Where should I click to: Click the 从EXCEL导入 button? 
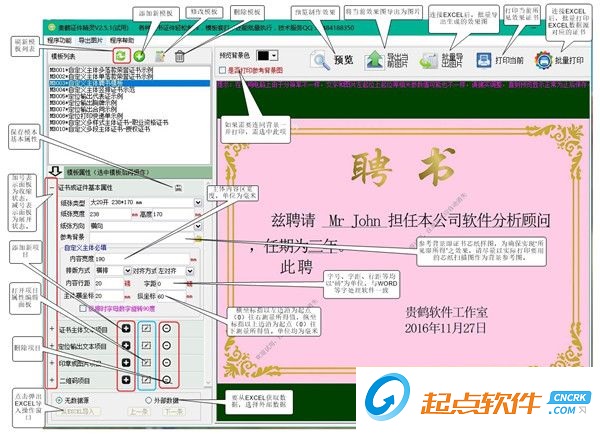79,412
